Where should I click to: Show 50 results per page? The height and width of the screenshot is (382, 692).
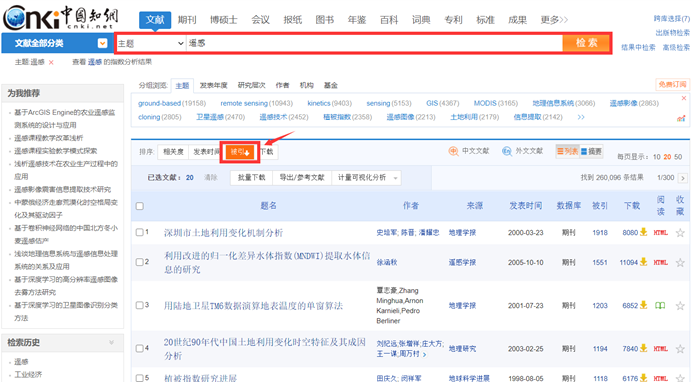(x=678, y=157)
